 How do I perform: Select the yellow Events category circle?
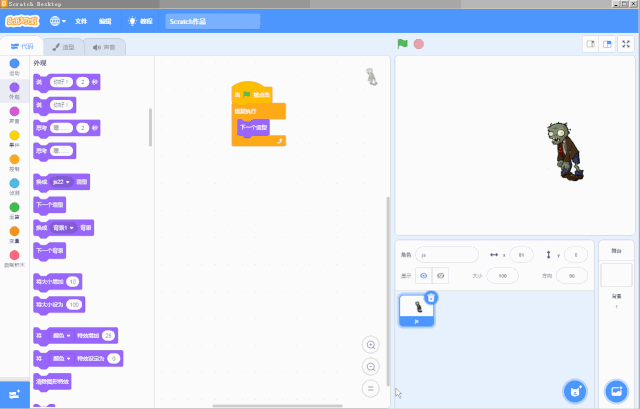click(x=14, y=135)
